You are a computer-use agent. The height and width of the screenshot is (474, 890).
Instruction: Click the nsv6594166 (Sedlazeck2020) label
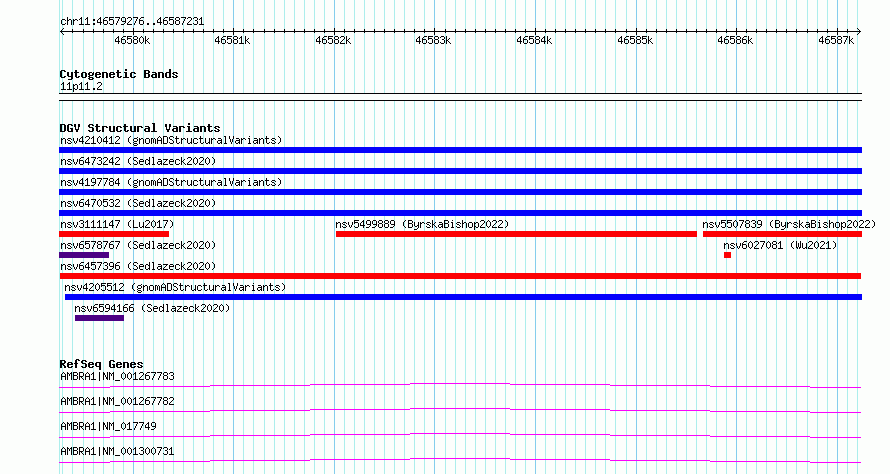click(x=152, y=308)
